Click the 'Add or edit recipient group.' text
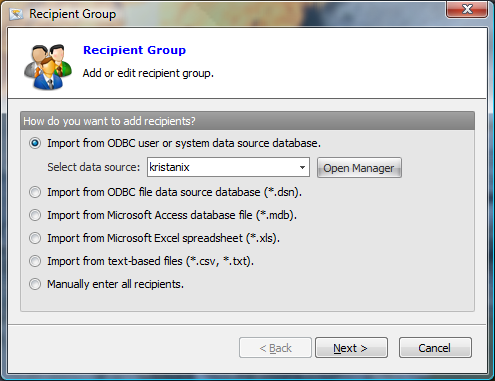 pyautogui.click(x=148, y=73)
